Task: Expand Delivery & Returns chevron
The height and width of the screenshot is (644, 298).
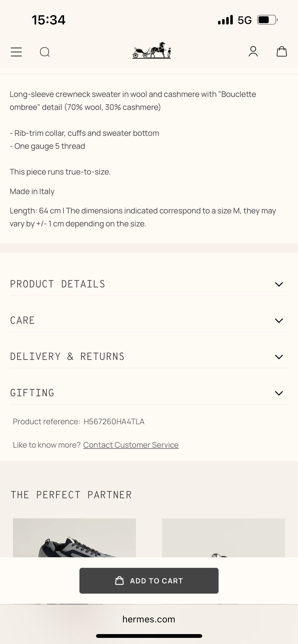Action: click(279, 357)
